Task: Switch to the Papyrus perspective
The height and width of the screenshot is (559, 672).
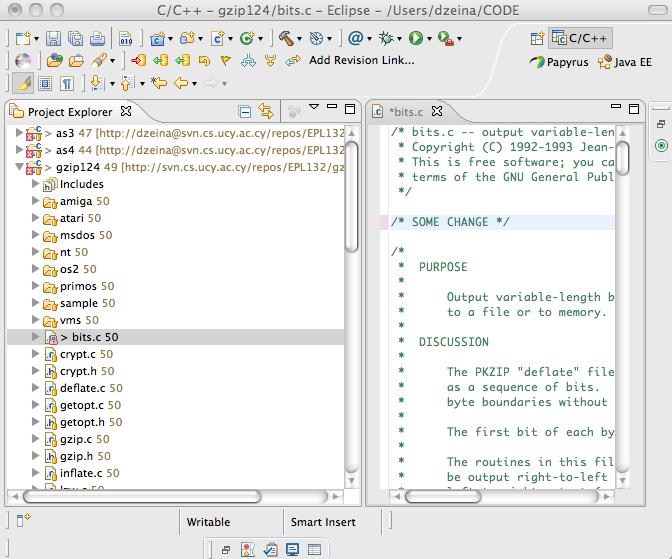Action: 559,62
